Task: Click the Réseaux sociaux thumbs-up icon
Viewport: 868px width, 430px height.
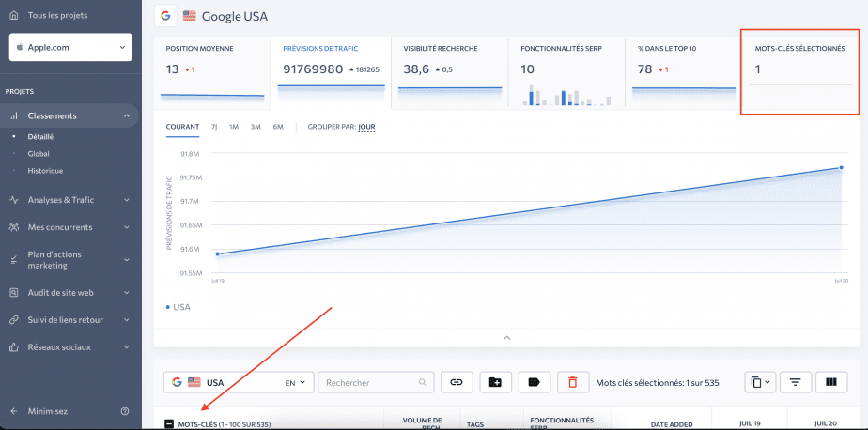Action: coord(14,347)
